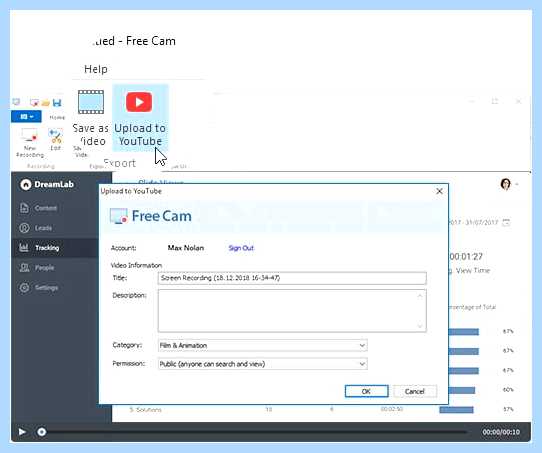Screen dimensions: 542x453
Task: Click the 00:01:27 view time value
Action: [x=466, y=257]
